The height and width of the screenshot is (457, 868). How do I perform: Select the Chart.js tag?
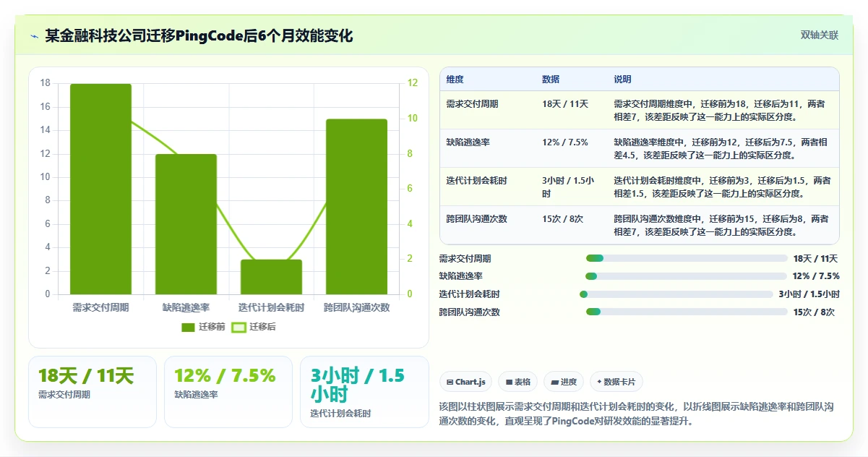(x=466, y=382)
